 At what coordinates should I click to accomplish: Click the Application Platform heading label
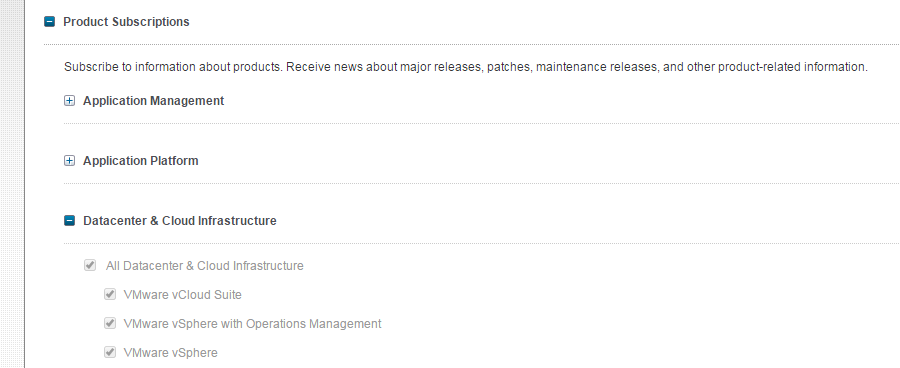point(141,161)
